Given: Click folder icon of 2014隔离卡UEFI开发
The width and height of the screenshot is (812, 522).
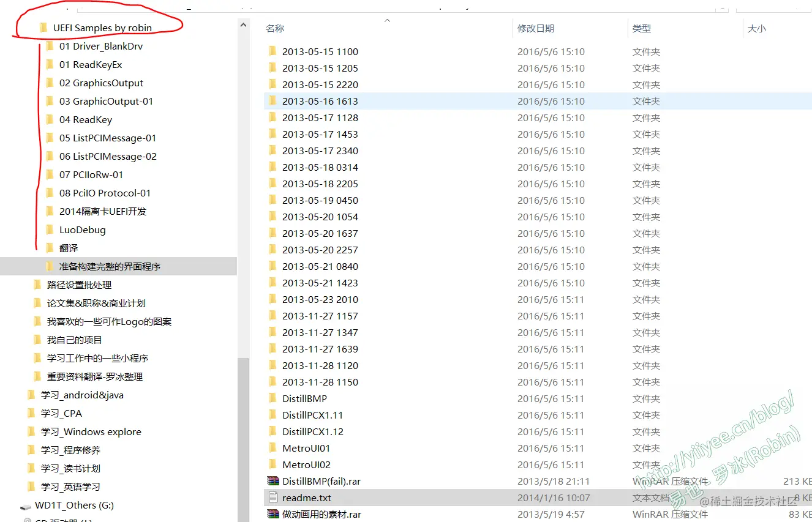Looking at the screenshot, I should (x=50, y=212).
